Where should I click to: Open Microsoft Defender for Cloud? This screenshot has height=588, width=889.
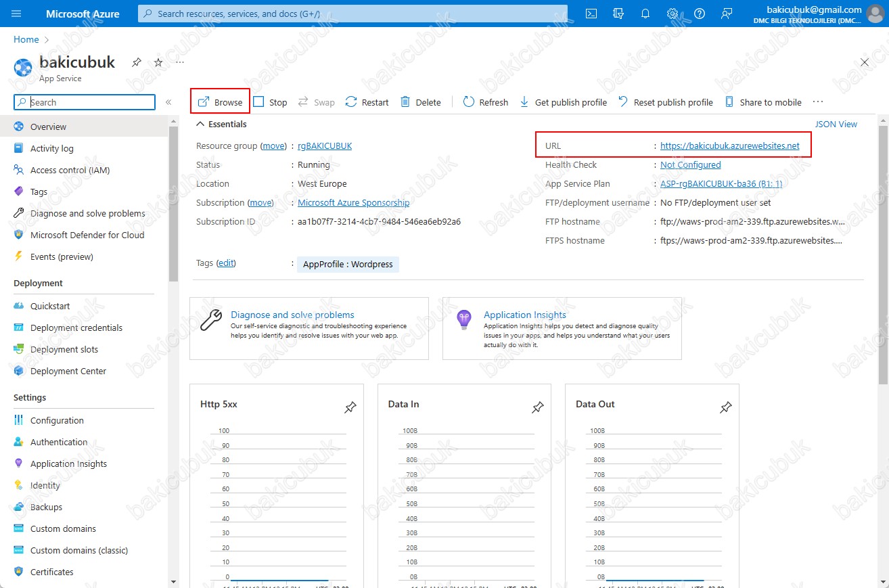pyautogui.click(x=84, y=235)
